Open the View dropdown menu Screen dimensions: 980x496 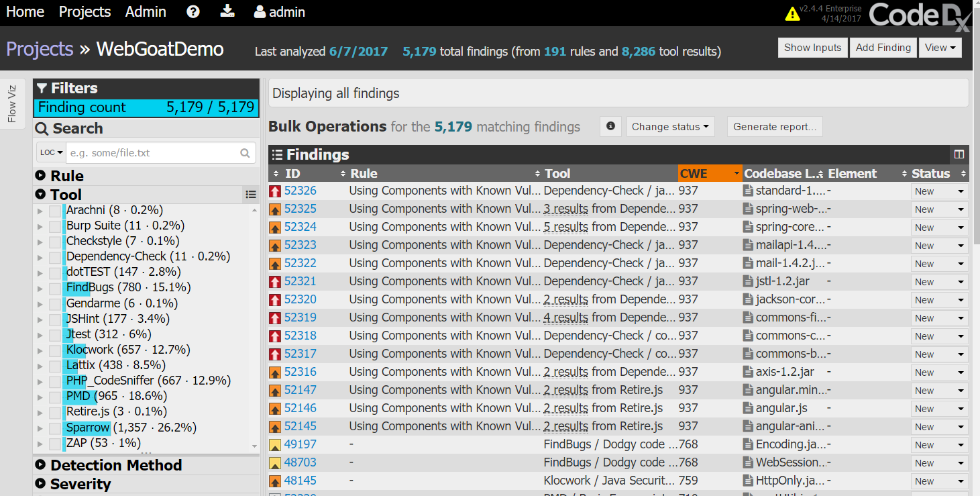(x=940, y=48)
